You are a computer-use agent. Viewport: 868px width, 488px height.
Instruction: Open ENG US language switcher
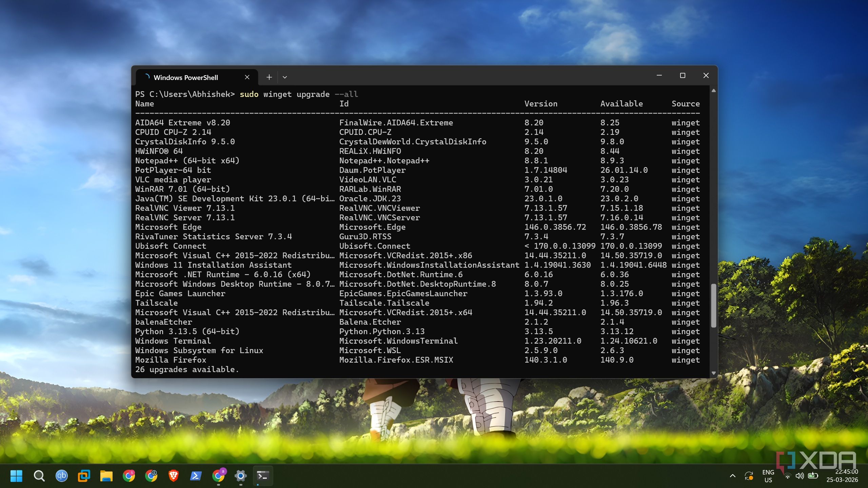pyautogui.click(x=768, y=476)
